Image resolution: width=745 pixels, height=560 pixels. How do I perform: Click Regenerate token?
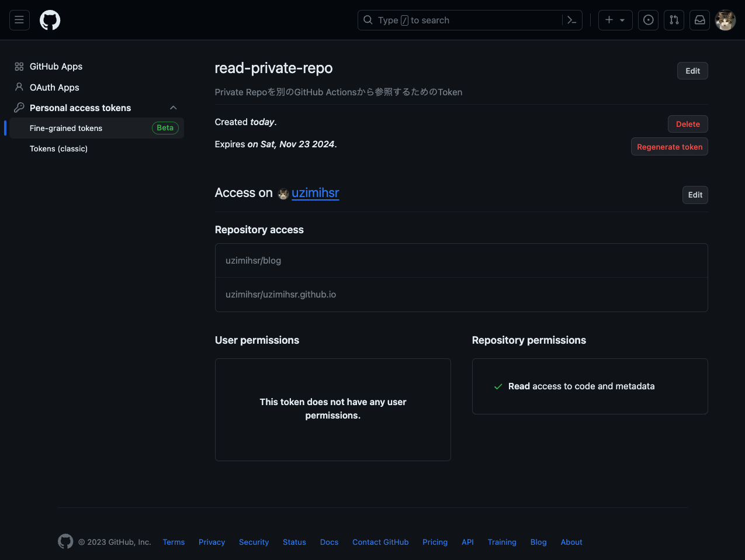click(x=670, y=147)
